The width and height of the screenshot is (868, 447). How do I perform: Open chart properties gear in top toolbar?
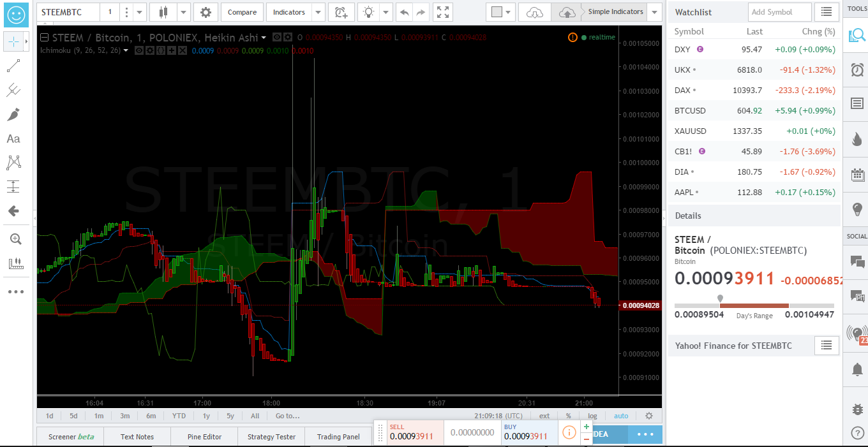206,12
